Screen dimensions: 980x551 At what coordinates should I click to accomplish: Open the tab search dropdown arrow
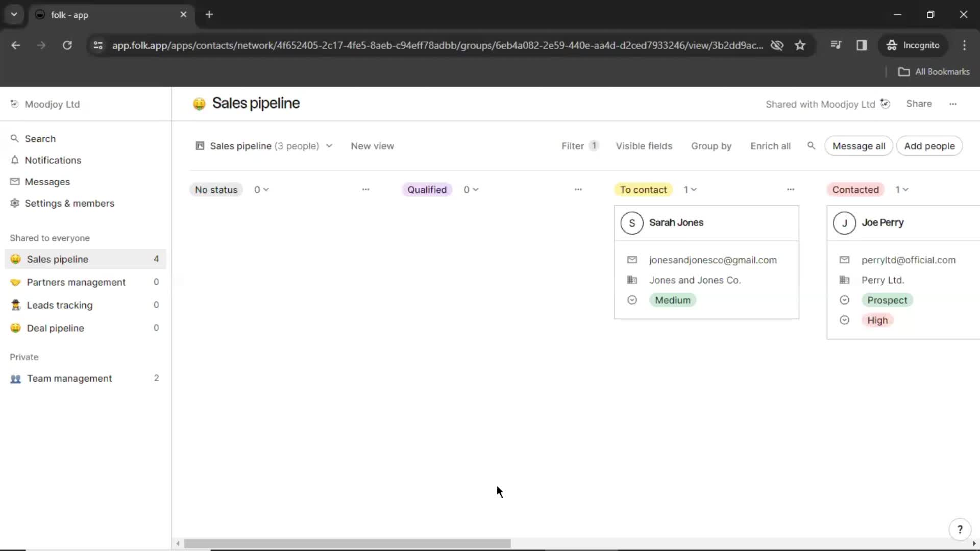coord(14,15)
